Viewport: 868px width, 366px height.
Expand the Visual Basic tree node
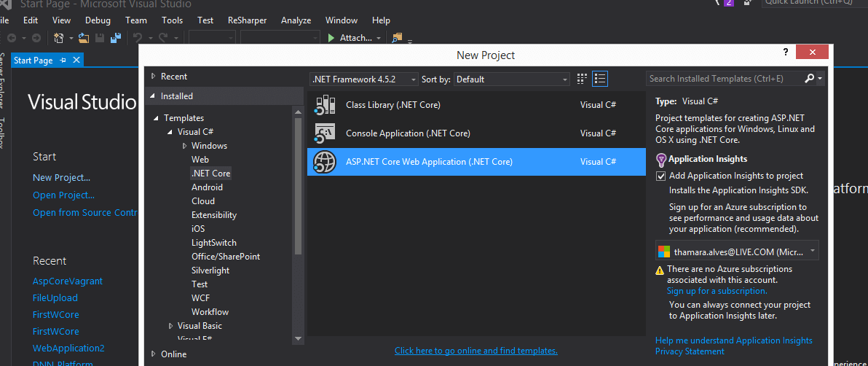coord(170,326)
